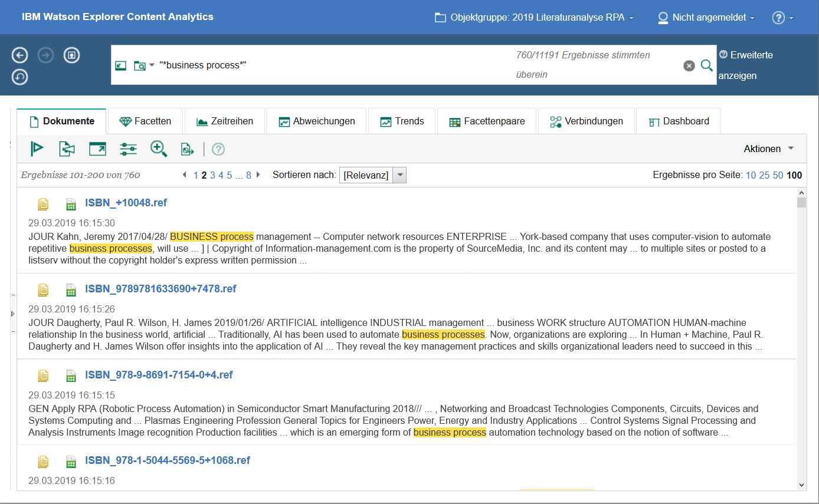Viewport: 819px width, 504px height.
Task: Open the saved searches folder icon
Action: (140, 65)
